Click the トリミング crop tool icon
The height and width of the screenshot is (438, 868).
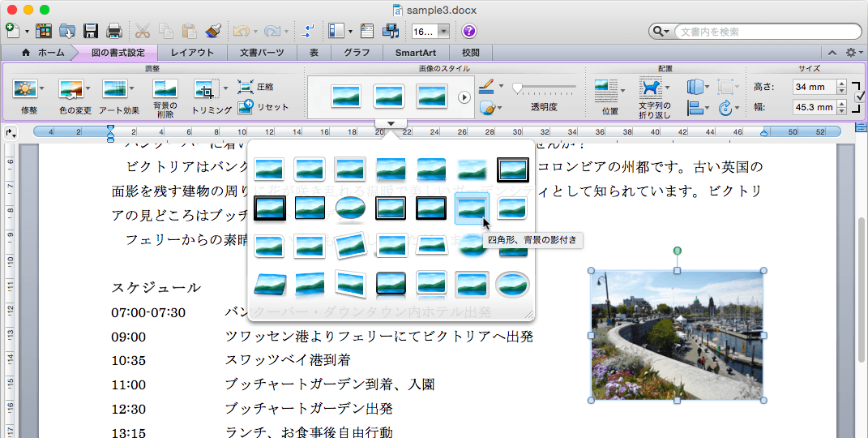(206, 89)
